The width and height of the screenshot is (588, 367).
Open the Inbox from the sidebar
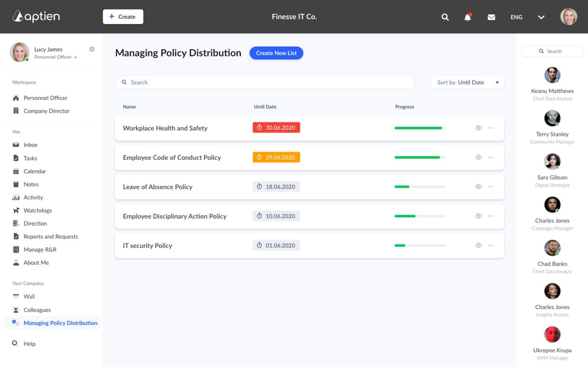tap(30, 145)
